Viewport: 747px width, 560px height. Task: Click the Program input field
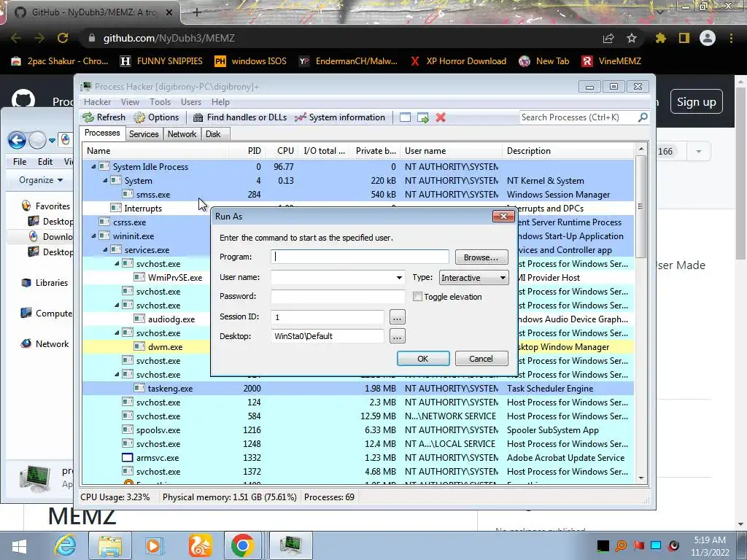360,257
